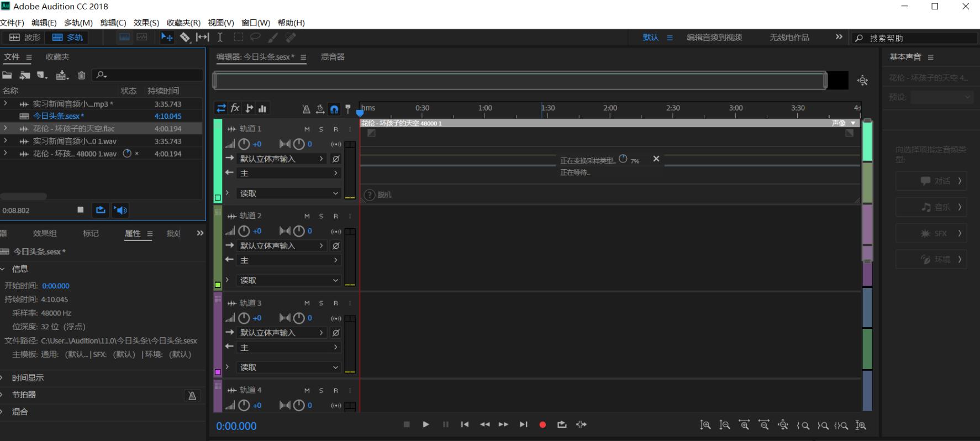Click the add marker pin icon
The height and width of the screenshot is (441, 980).
[x=347, y=109]
